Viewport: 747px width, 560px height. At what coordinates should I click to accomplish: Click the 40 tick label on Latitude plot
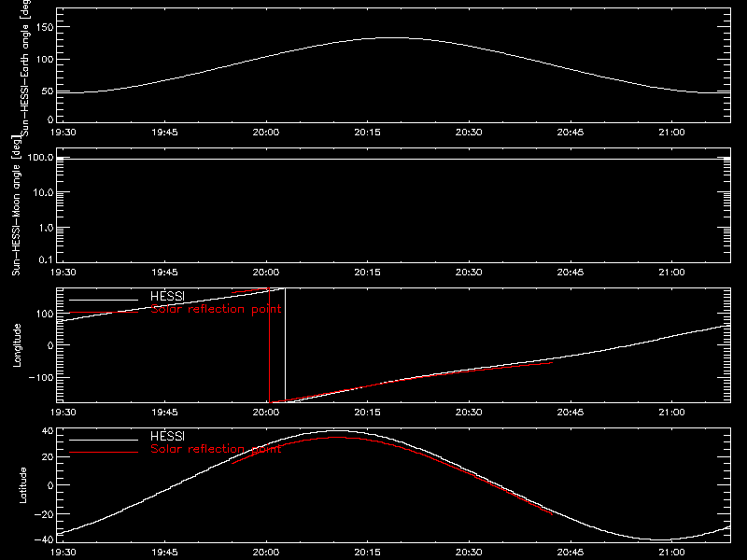pyautogui.click(x=48, y=431)
